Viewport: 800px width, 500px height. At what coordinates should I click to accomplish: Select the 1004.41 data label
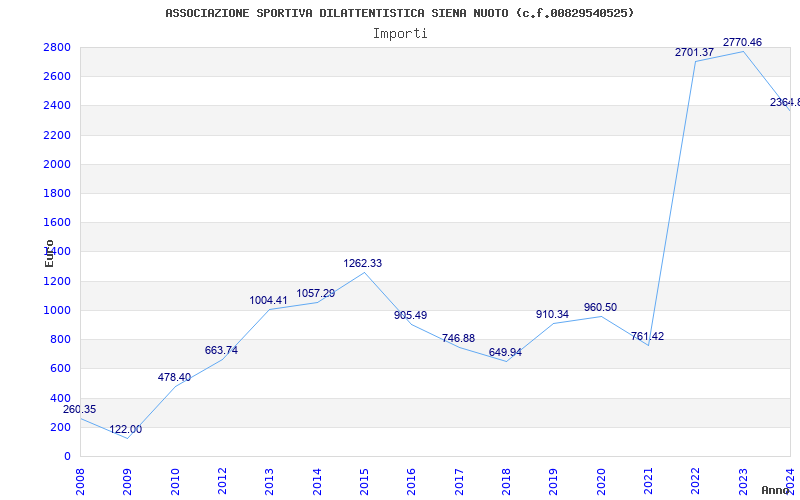pyautogui.click(x=268, y=301)
